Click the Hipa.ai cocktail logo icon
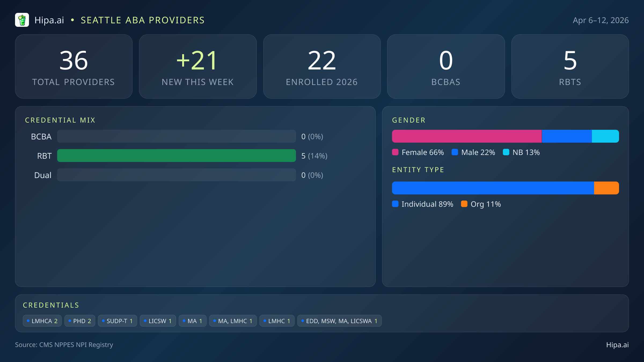644x362 pixels. (22, 20)
